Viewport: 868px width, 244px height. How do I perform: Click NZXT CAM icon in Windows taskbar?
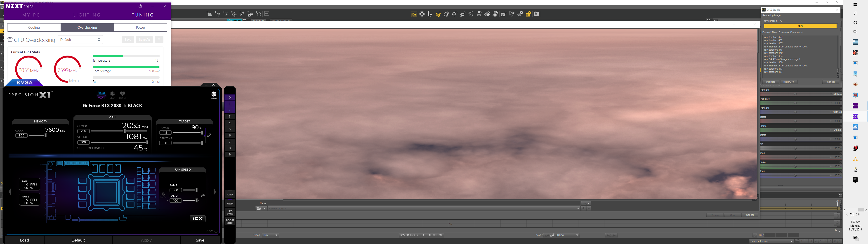click(x=855, y=106)
